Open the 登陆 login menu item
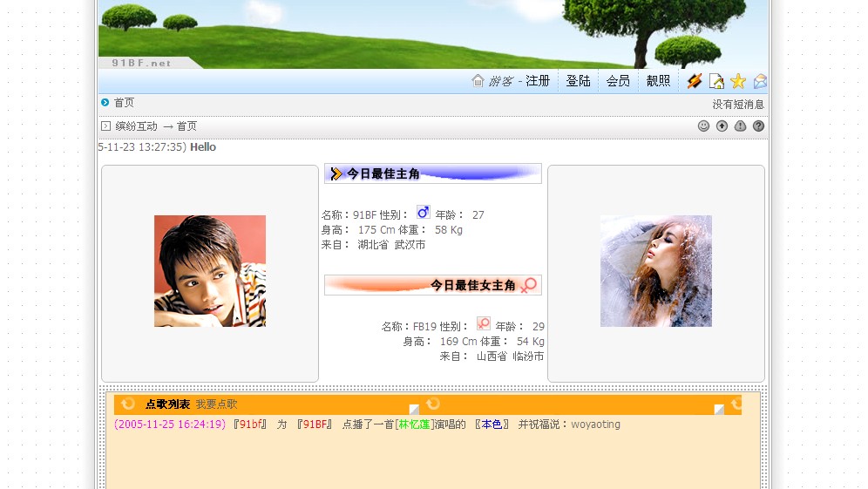 (x=578, y=81)
